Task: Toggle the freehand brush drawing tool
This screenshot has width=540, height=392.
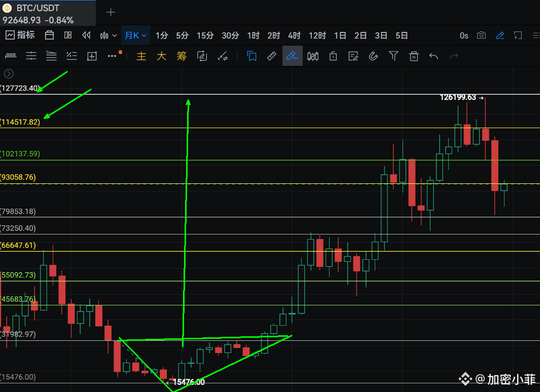Action: [292, 56]
